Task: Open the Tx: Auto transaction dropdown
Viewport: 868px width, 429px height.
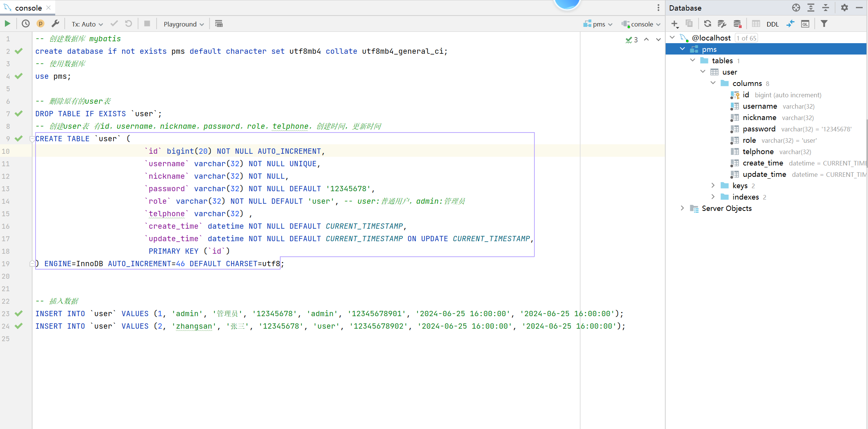Action: (87, 24)
